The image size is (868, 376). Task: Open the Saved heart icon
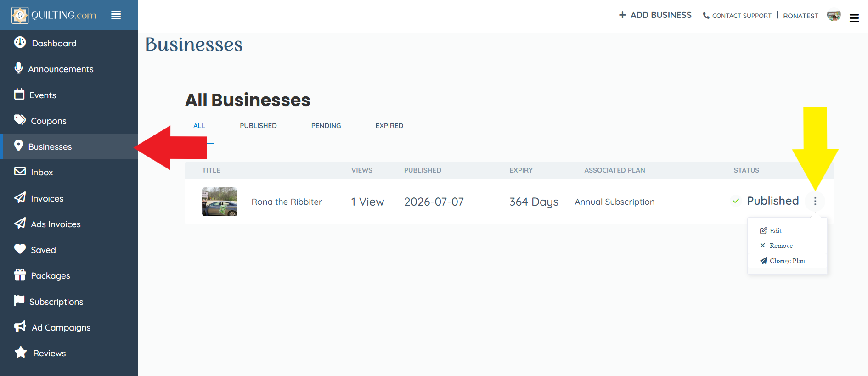click(20, 249)
